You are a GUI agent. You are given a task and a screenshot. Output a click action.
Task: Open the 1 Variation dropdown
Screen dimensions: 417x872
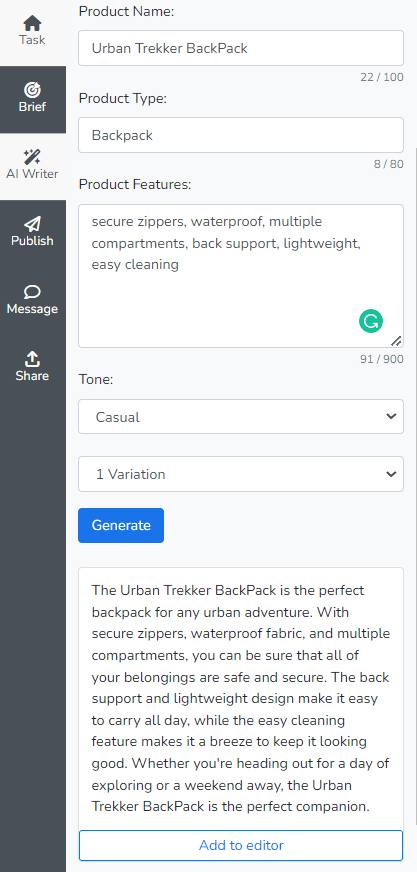pos(241,474)
